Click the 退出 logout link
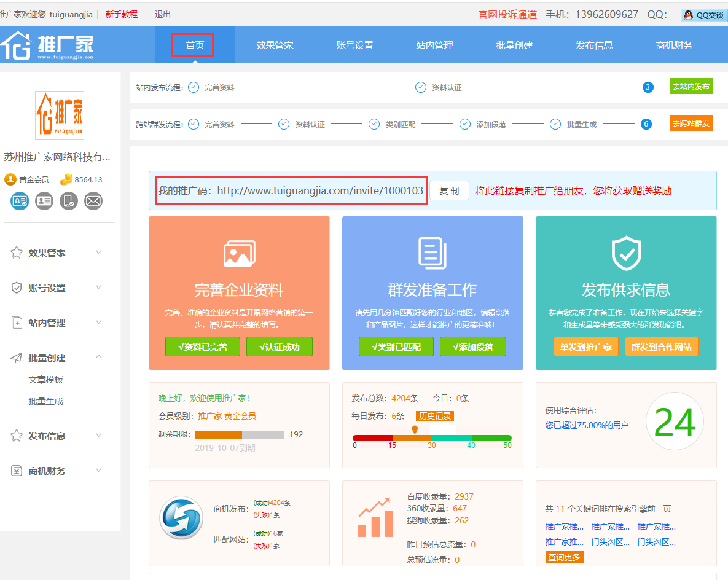The width and height of the screenshot is (728, 580). pos(163,14)
